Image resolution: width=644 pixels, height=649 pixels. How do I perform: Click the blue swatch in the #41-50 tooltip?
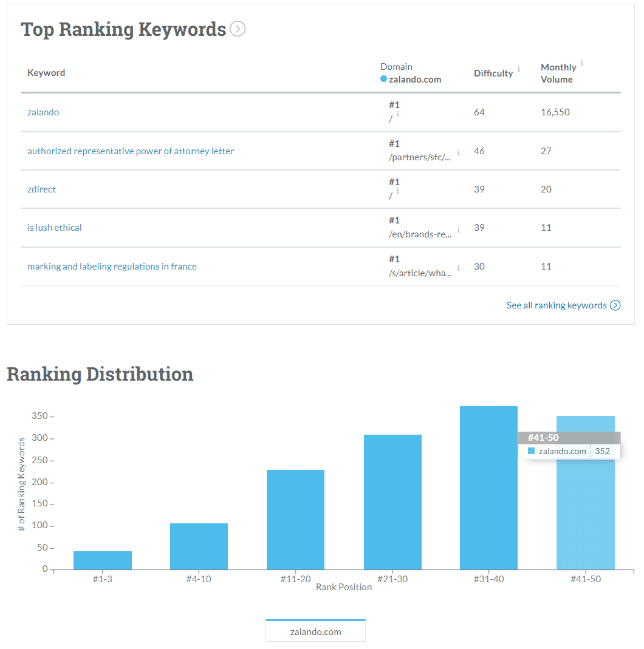(532, 450)
